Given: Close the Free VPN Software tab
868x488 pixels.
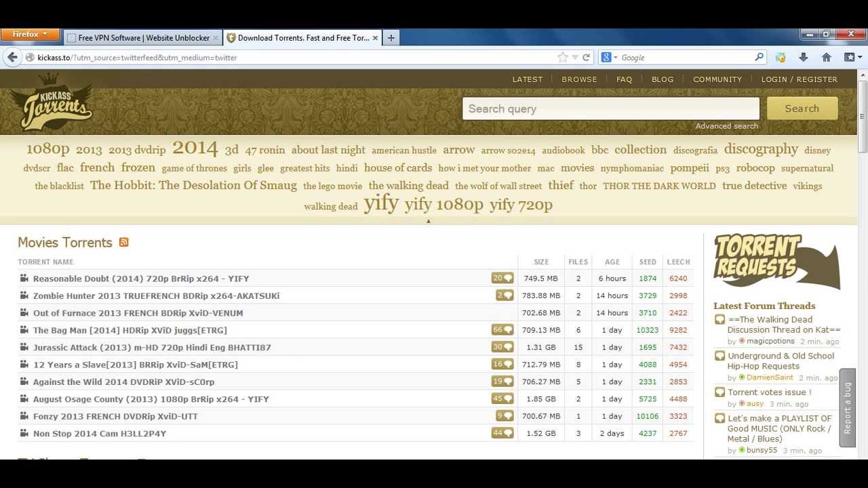Looking at the screenshot, I should coord(216,38).
